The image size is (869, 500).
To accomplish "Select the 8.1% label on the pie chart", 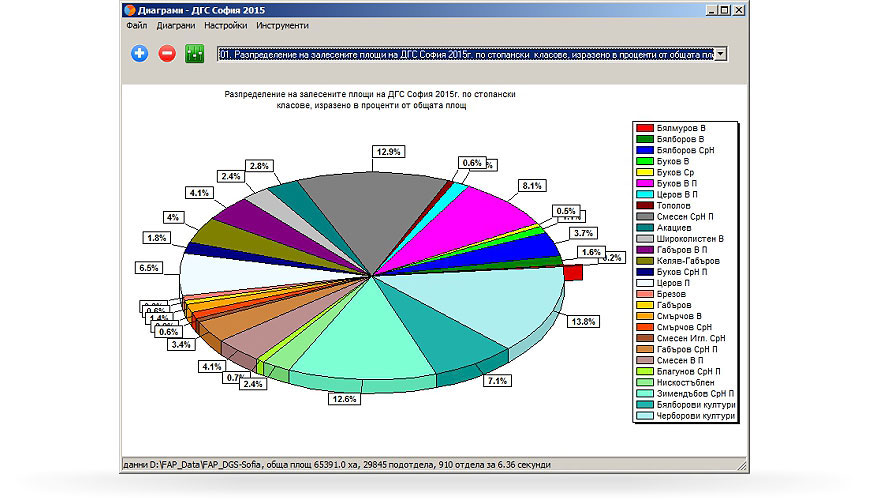I will click(x=531, y=185).
